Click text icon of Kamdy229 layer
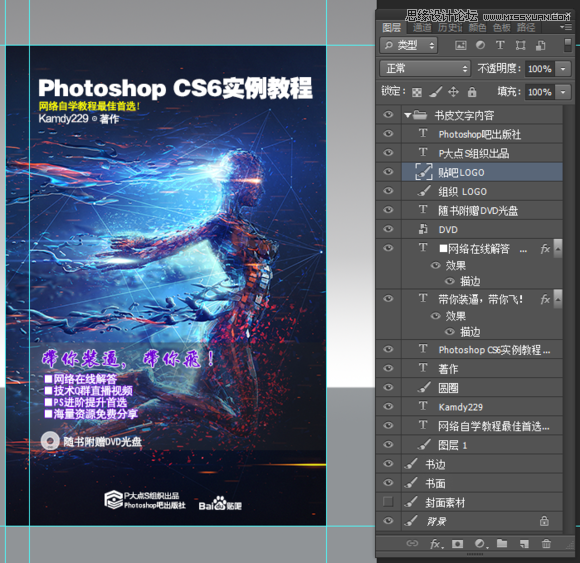This screenshot has width=580, height=563. point(423,406)
